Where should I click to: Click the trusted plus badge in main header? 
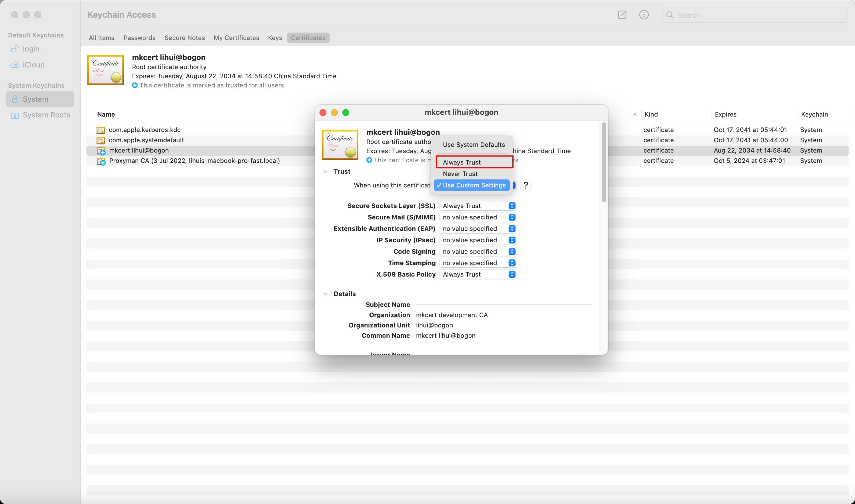coord(135,85)
